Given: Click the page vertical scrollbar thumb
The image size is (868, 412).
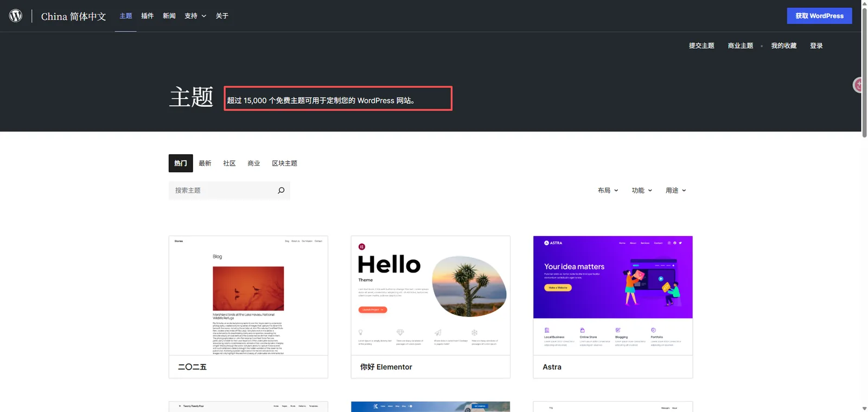Looking at the screenshot, I should (864, 72).
